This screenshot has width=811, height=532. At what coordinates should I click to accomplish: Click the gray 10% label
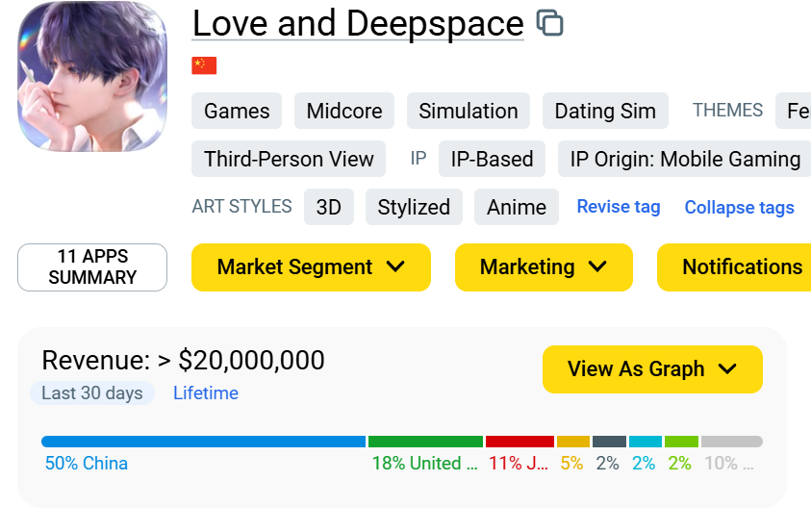point(729,464)
